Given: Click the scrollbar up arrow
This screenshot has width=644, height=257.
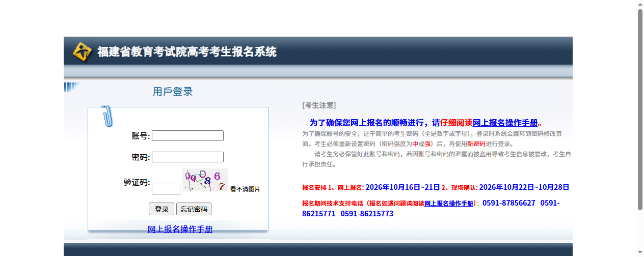Looking at the screenshot, I should (x=640, y=5).
